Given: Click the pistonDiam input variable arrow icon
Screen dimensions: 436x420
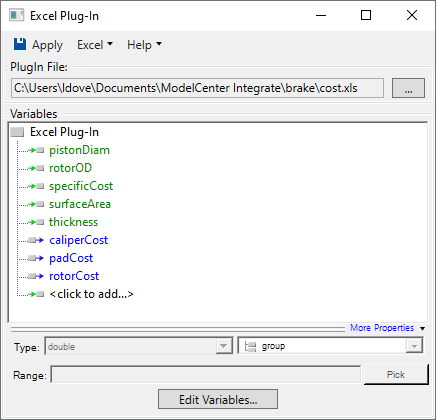Looking at the screenshot, I should [x=36, y=150].
